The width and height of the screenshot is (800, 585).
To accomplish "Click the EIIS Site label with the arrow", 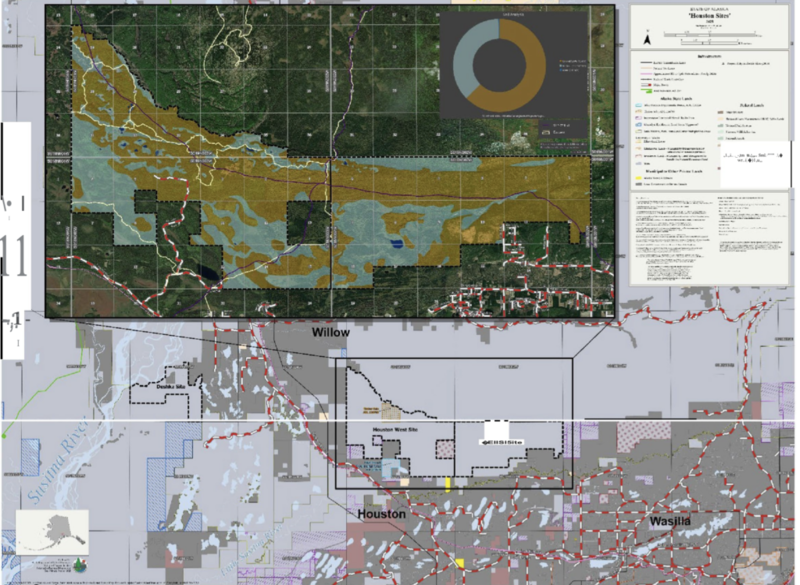I will (x=502, y=442).
